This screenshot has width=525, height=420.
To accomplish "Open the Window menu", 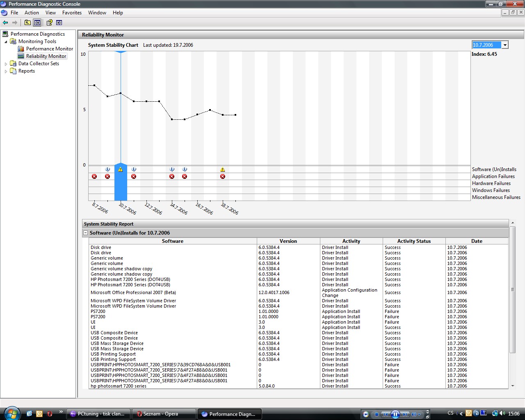I will (97, 13).
